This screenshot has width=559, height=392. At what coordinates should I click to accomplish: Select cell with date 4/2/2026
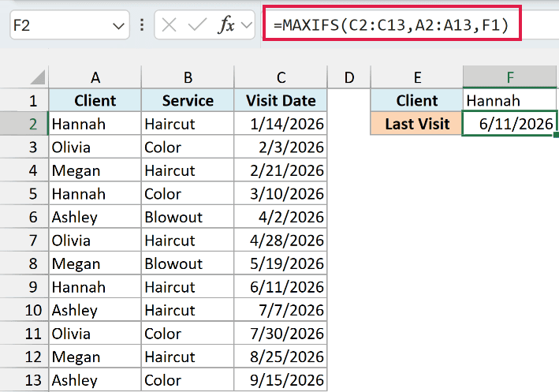click(281, 217)
